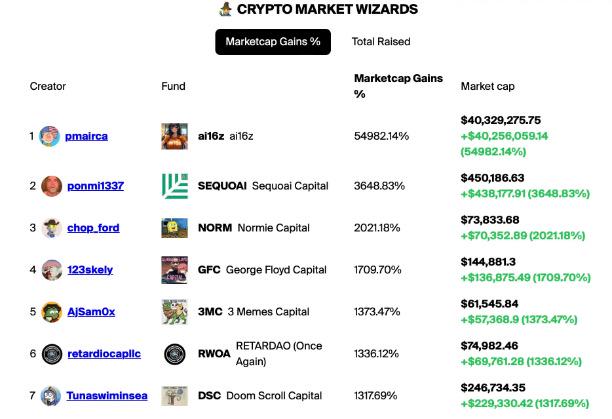The image size is (612, 419).
Task: Click the Doom Scroll Capital fund icon
Action: (175, 396)
